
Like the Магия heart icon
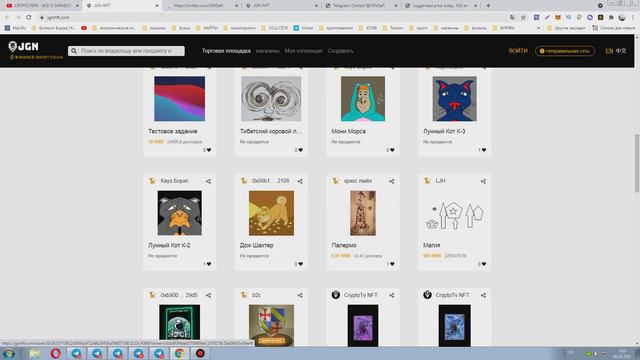(x=484, y=264)
